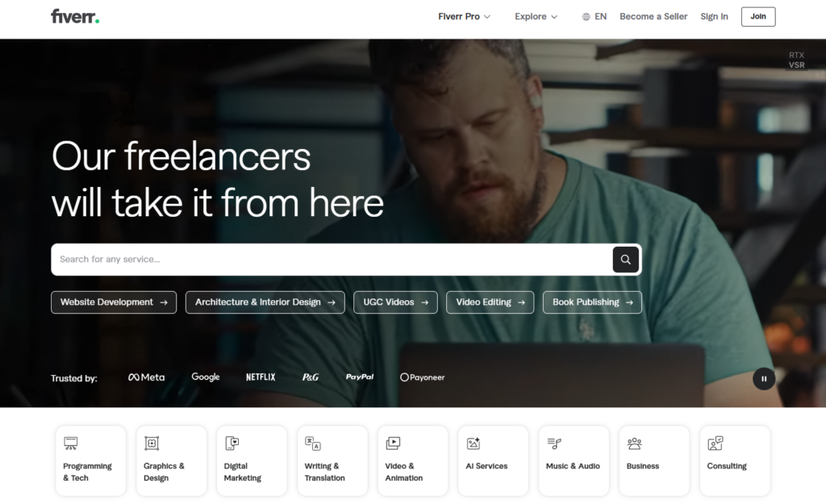Open the Video & Animation category
This screenshot has height=504, width=826.
(x=412, y=460)
